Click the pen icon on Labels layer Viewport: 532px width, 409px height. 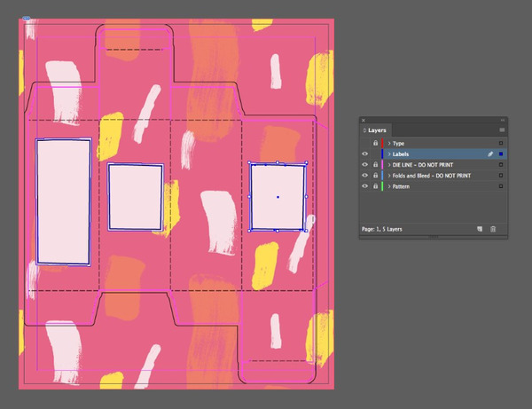pyautogui.click(x=489, y=153)
